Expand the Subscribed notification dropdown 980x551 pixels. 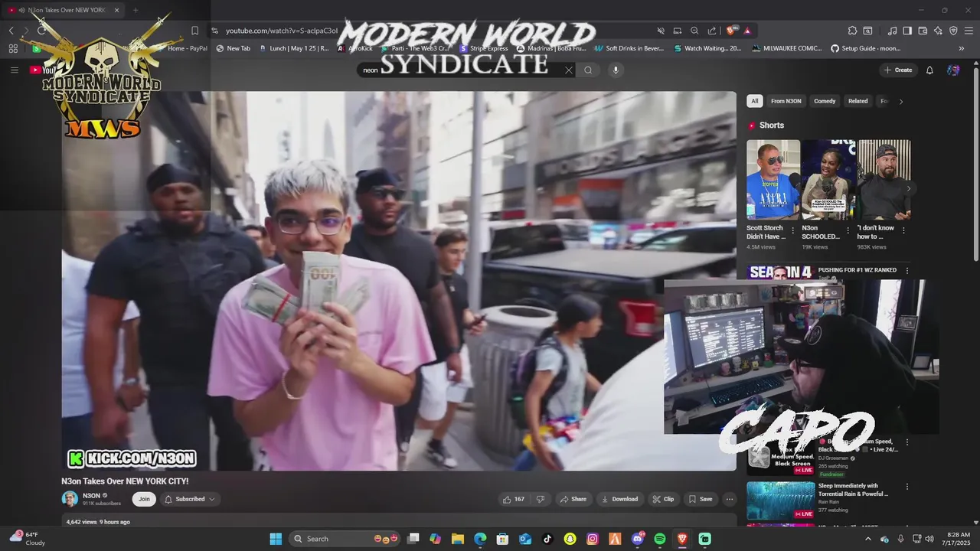click(x=190, y=499)
